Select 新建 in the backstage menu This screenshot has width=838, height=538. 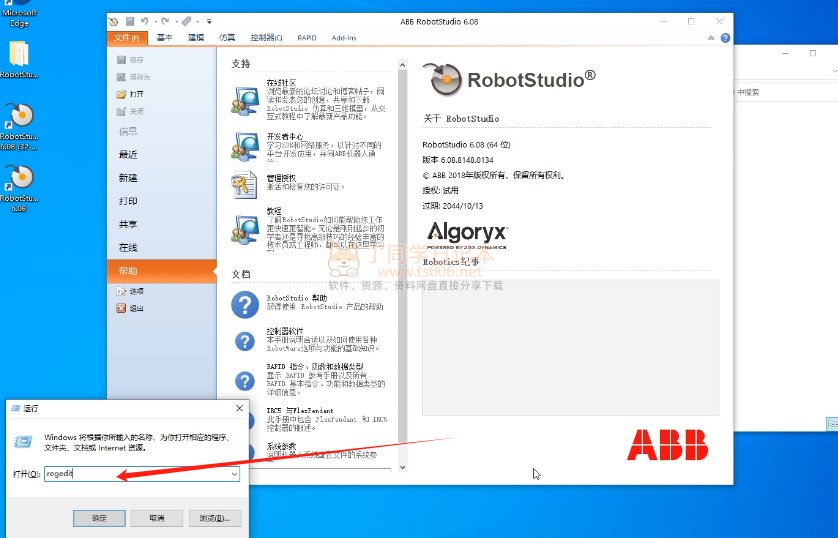click(129, 177)
